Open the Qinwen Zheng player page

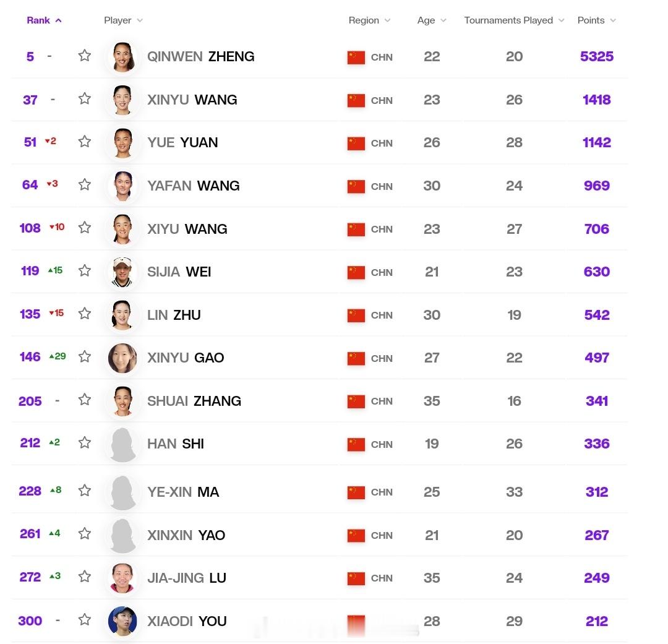point(200,56)
